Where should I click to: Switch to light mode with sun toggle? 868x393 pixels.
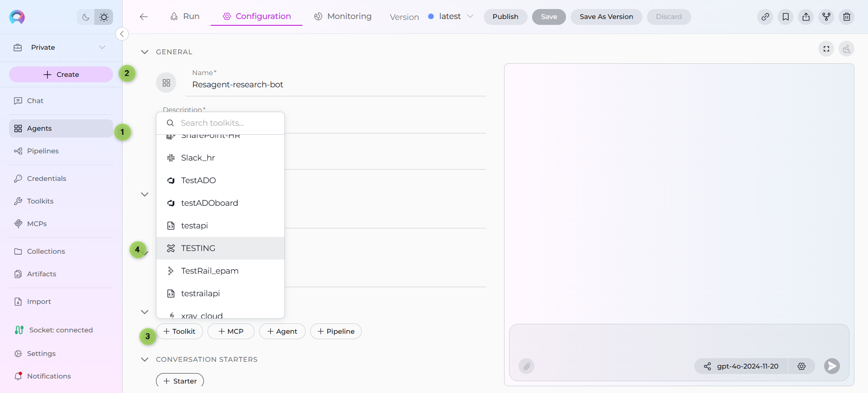(104, 17)
